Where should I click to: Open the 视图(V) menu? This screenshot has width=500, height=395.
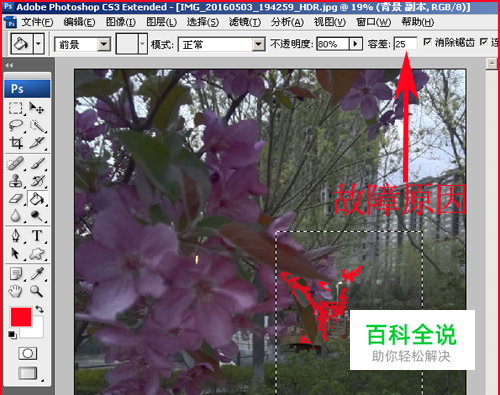coord(330,22)
